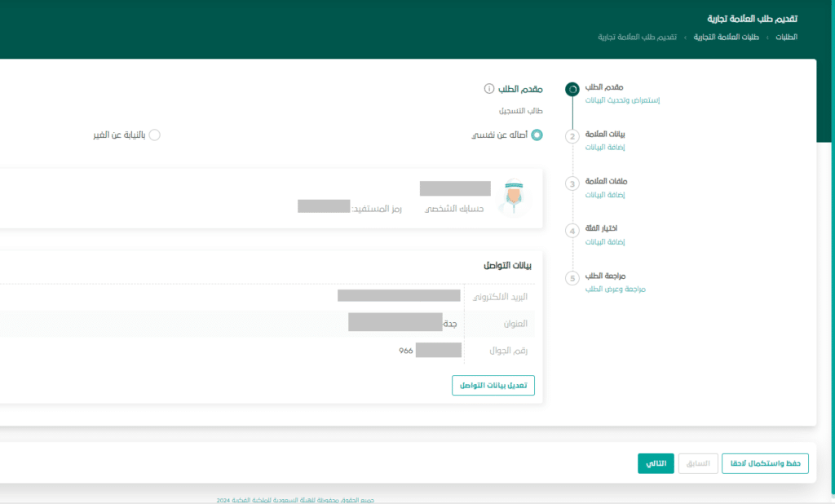Select the أصالة عن نفسي radio option
Screen dimensions: 835x504
tap(537, 135)
